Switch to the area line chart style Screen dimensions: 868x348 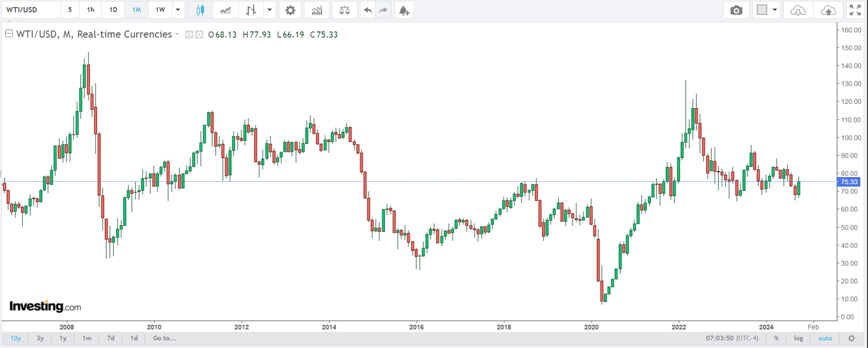click(225, 10)
